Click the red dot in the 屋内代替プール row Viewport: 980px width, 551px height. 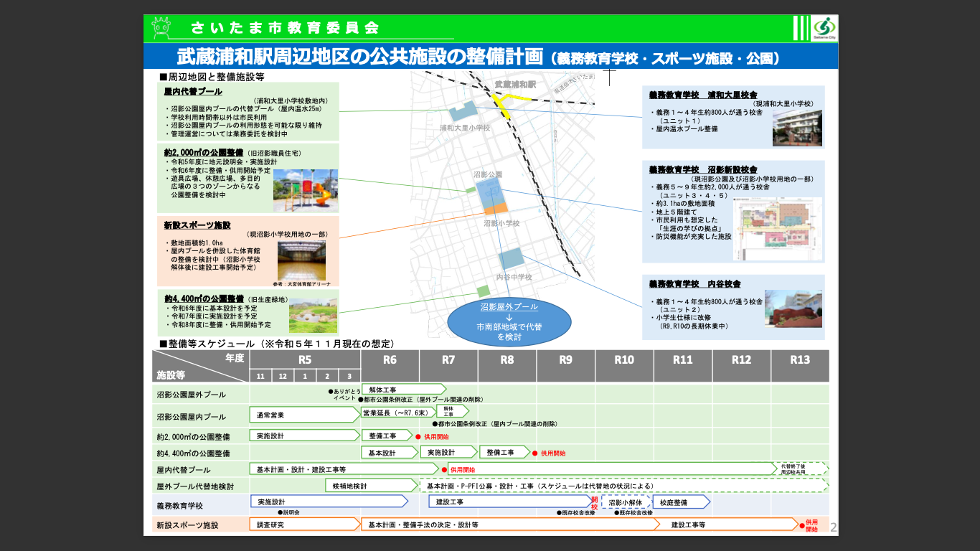click(444, 470)
